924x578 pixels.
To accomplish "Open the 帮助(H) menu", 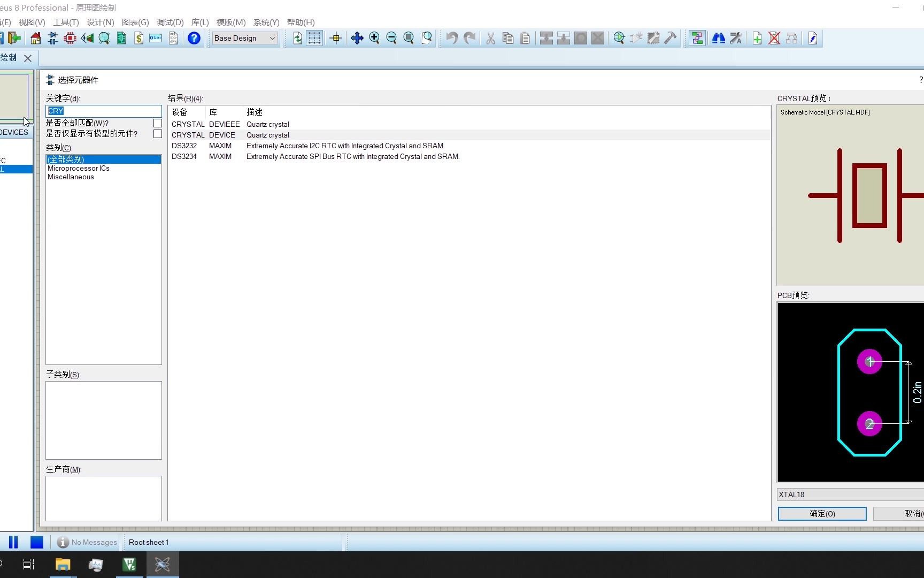I will (301, 22).
